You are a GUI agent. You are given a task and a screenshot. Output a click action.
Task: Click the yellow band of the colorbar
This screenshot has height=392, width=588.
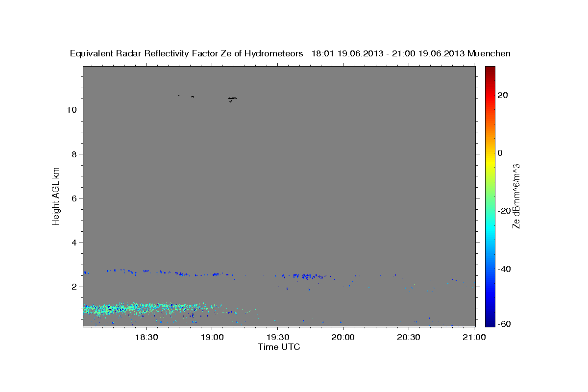[x=490, y=162]
